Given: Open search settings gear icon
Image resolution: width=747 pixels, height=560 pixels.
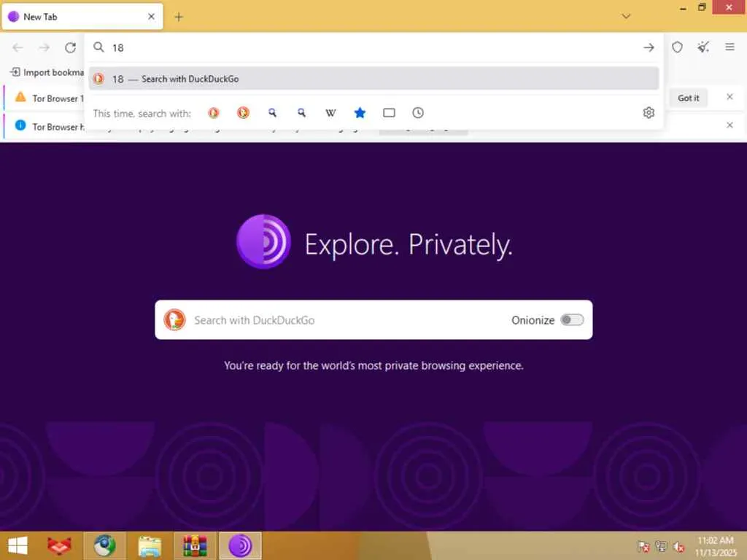Looking at the screenshot, I should coord(649,113).
